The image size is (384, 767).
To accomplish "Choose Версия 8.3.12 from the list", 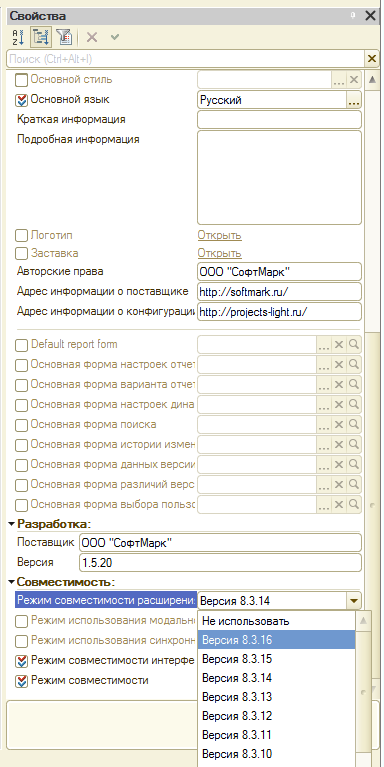I will pos(276,716).
